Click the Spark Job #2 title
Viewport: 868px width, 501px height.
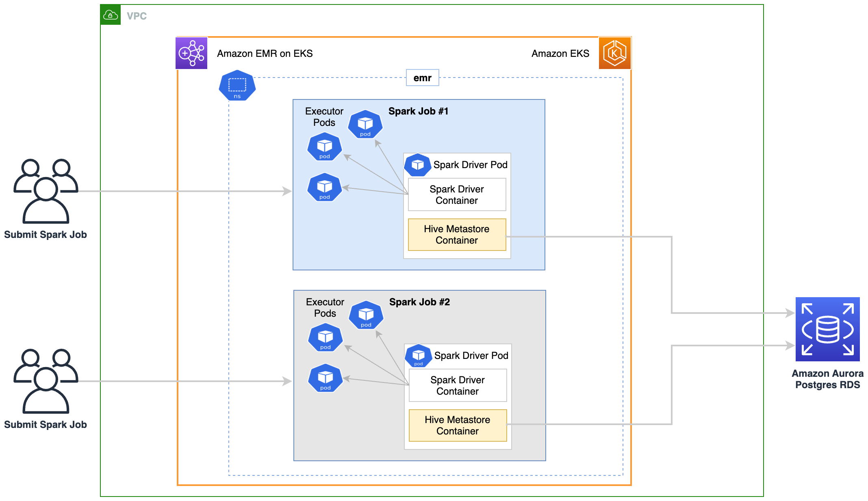tap(419, 302)
